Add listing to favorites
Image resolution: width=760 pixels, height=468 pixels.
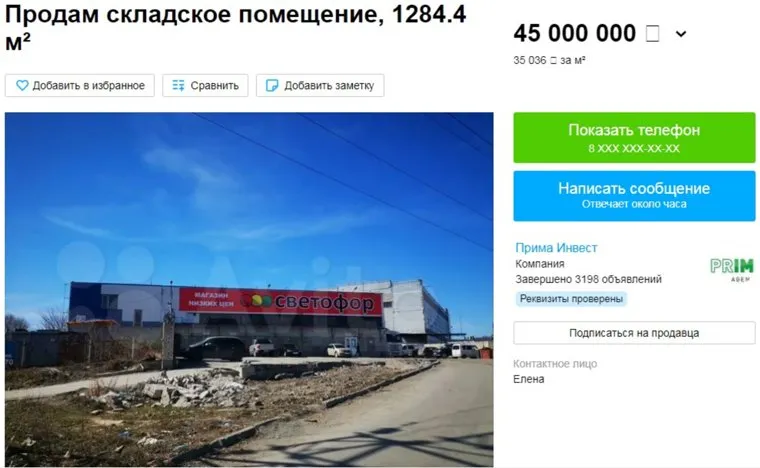[x=80, y=86]
